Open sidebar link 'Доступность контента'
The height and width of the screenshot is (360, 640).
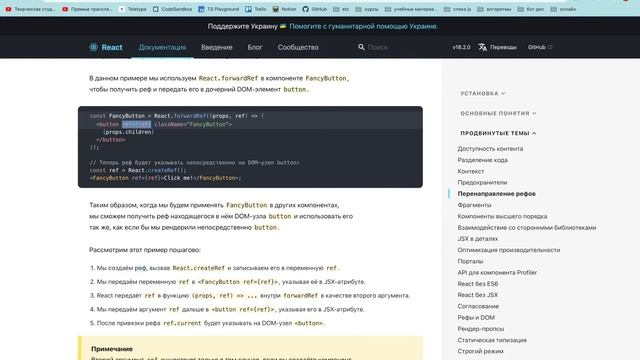(x=490, y=149)
